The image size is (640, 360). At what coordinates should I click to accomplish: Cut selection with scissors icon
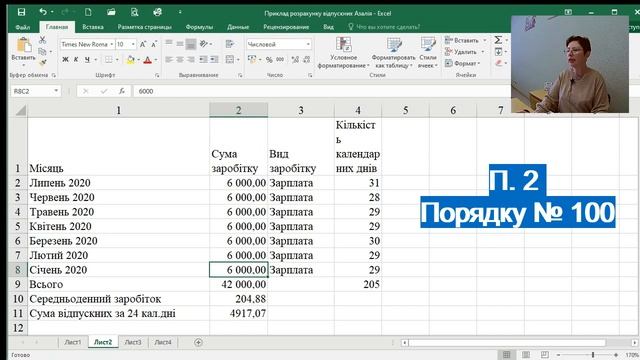coord(42,40)
